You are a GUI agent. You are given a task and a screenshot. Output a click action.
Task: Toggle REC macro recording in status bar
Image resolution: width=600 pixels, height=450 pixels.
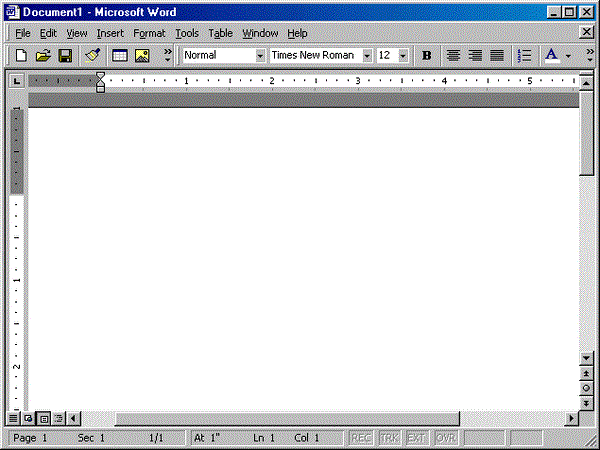[361, 438]
